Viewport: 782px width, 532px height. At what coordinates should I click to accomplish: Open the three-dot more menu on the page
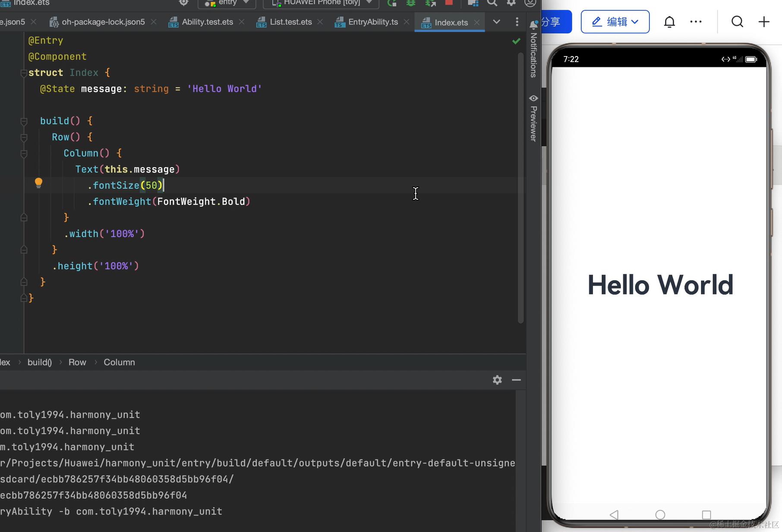point(696,22)
